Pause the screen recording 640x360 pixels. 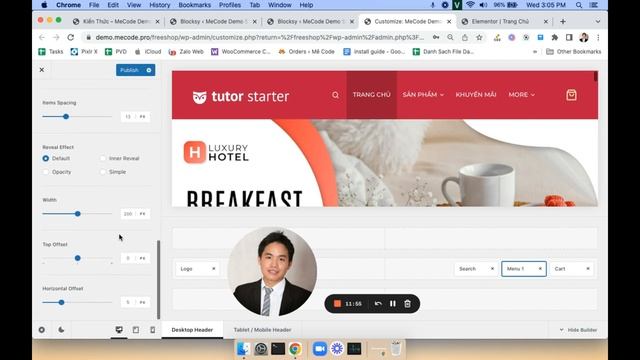pyautogui.click(x=393, y=304)
